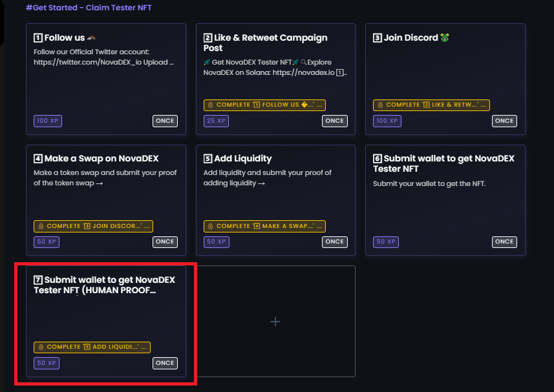
Task: Click the rainbow emoji next to Follow us
Action: 92,37
